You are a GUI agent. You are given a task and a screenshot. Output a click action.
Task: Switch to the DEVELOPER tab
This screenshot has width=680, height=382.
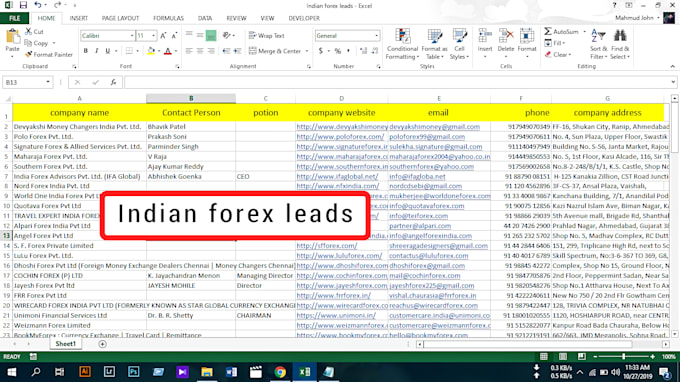[x=304, y=18]
